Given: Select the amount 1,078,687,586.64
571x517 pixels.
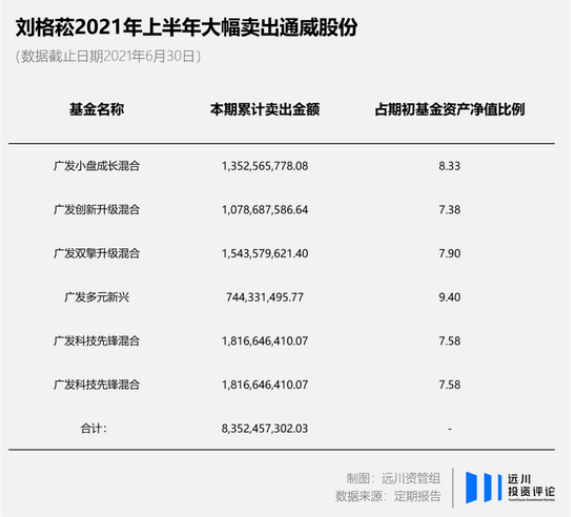Looking at the screenshot, I should 265,210.
